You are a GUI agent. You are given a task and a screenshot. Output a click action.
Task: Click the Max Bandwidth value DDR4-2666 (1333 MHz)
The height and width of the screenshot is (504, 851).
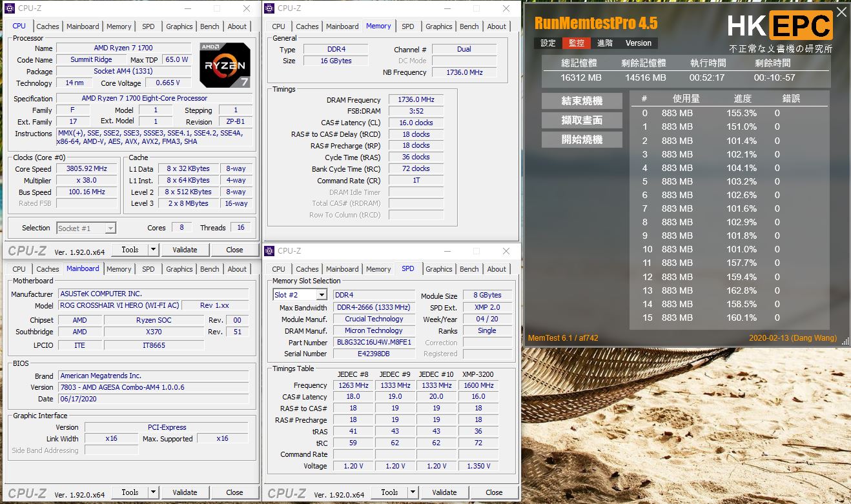pyautogui.click(x=373, y=308)
